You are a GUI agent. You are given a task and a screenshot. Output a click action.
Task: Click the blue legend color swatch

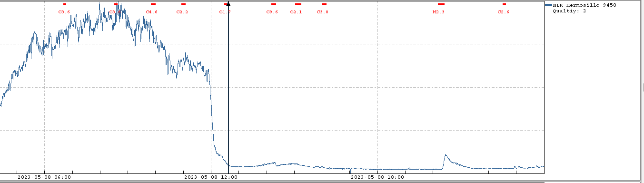tap(548, 5)
